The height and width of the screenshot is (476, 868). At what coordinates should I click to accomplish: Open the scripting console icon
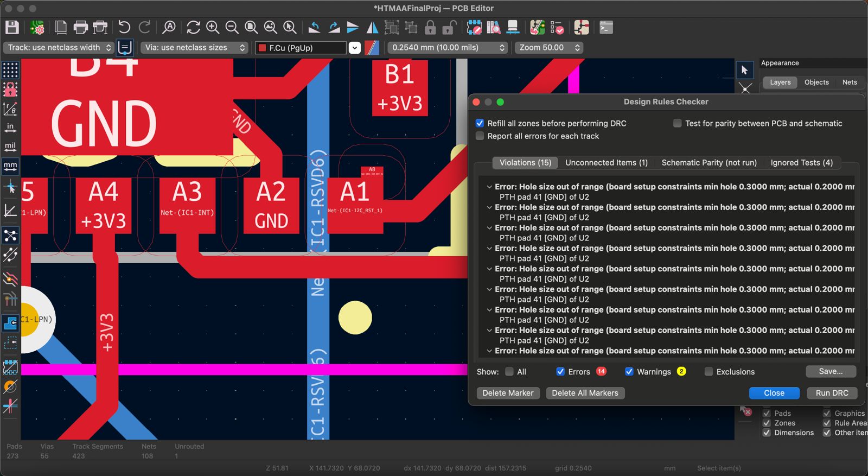606,27
